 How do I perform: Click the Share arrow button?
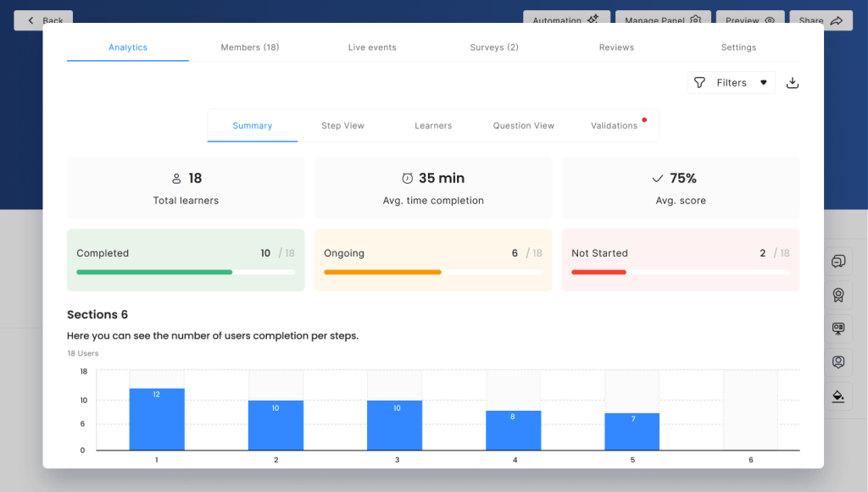(821, 18)
